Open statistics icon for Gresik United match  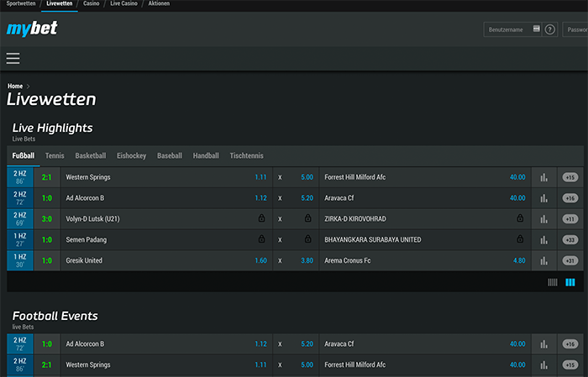[x=543, y=260]
